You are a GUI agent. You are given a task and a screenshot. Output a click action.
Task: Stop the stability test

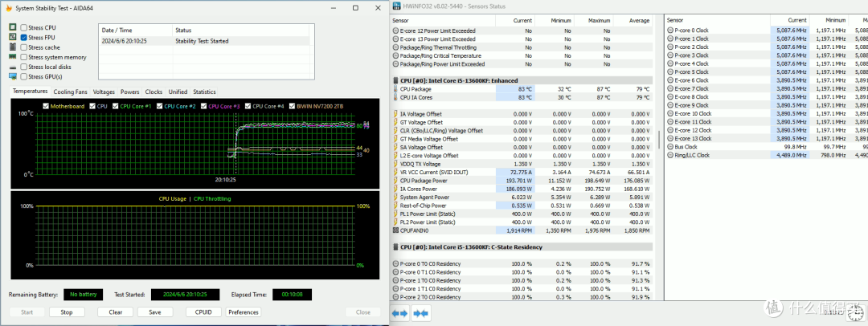[x=67, y=312]
